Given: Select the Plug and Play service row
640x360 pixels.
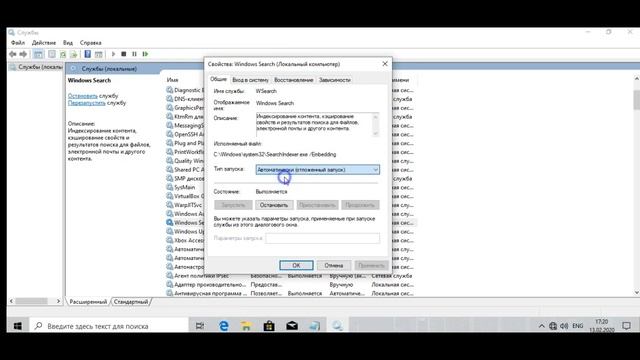Looking at the screenshot, I should (185, 143).
